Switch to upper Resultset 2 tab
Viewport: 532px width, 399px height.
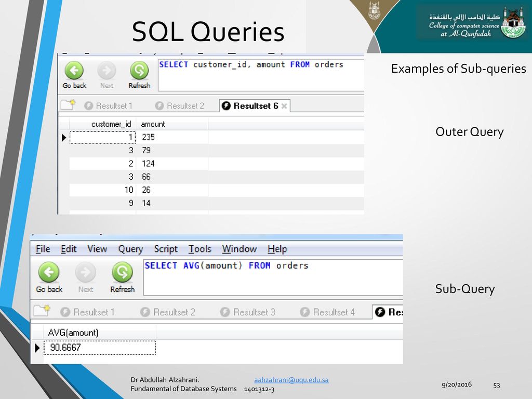(179, 106)
